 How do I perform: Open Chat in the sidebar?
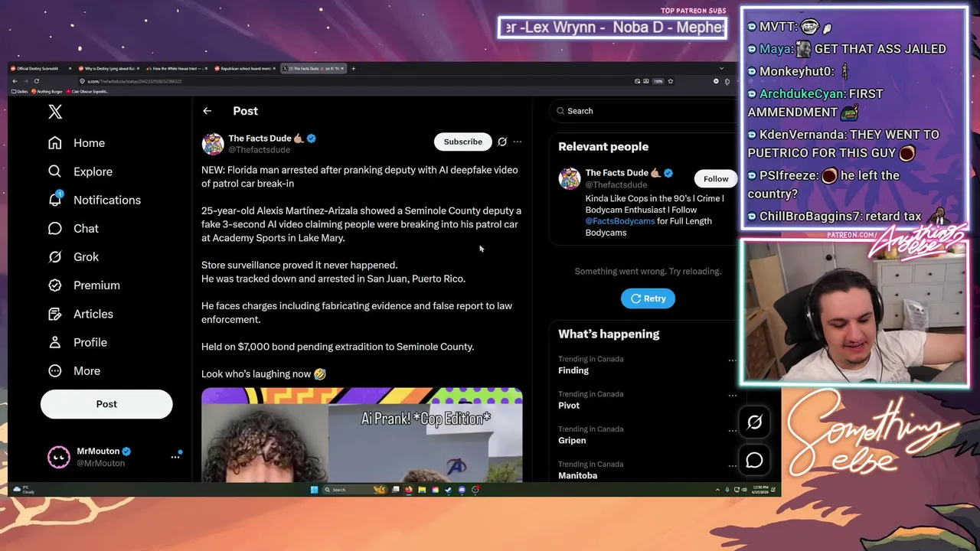click(x=73, y=228)
